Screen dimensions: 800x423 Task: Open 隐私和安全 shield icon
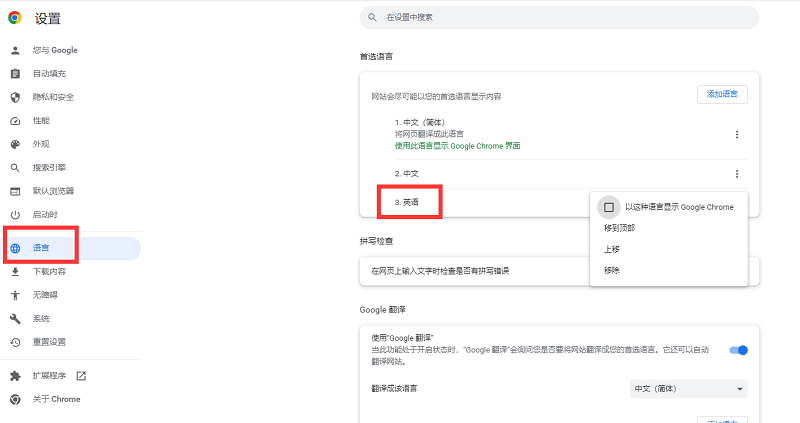15,97
